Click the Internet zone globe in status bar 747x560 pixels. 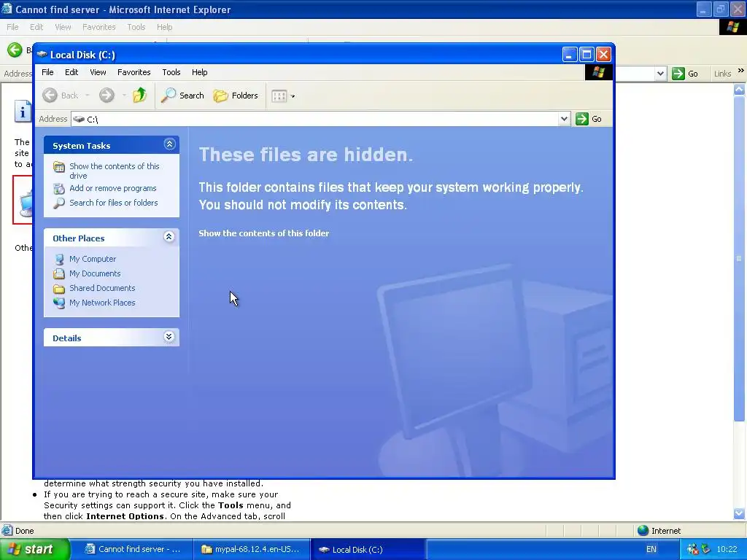pos(643,531)
